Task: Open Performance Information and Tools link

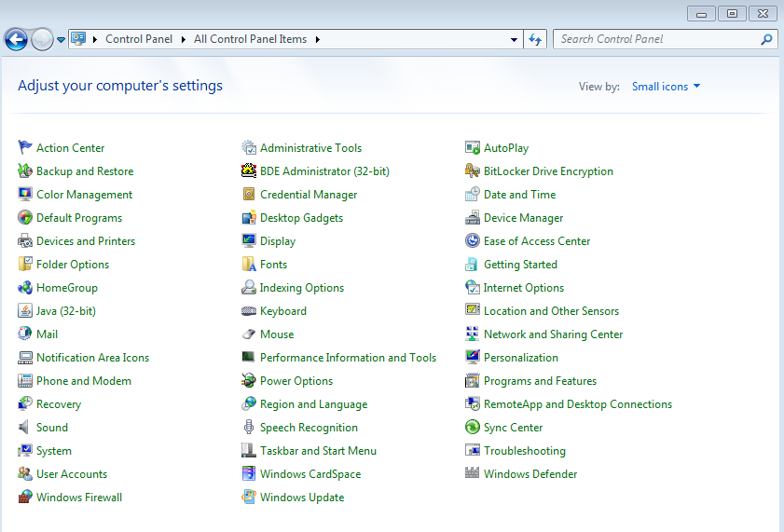Action: pyautogui.click(x=348, y=358)
